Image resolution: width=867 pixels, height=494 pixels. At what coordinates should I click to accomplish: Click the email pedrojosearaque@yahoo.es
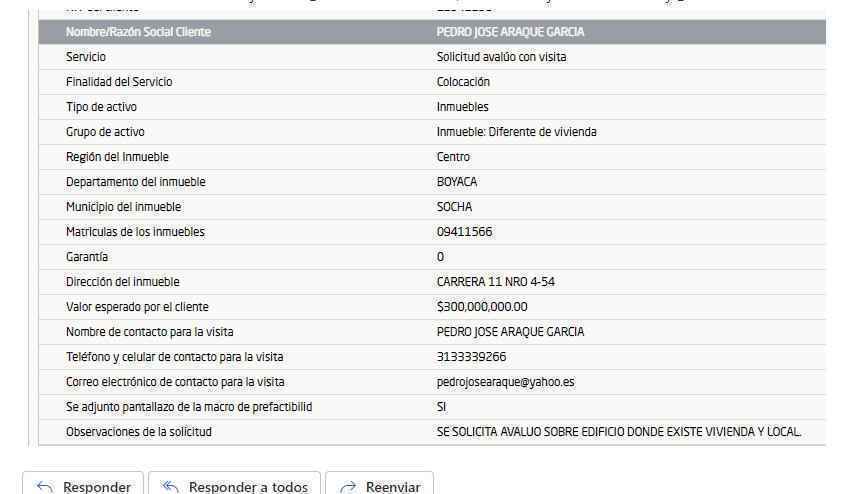click(x=505, y=382)
